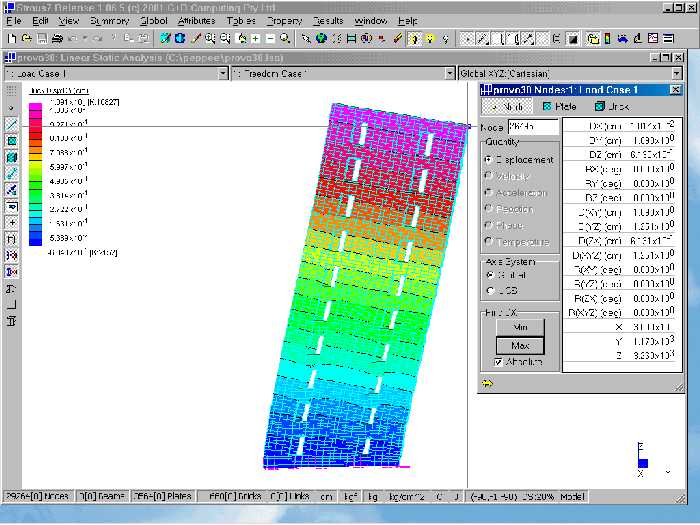Click the New file icon in toolbar

(x=10, y=39)
